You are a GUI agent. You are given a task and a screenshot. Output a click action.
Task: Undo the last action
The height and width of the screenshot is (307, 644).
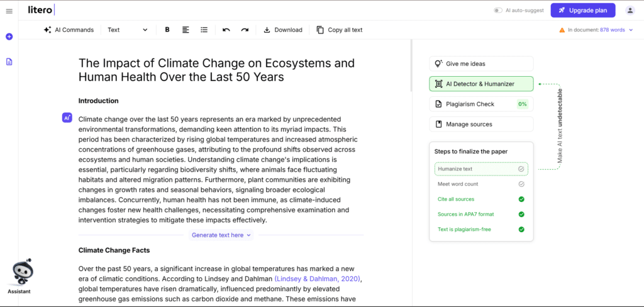pyautogui.click(x=226, y=30)
